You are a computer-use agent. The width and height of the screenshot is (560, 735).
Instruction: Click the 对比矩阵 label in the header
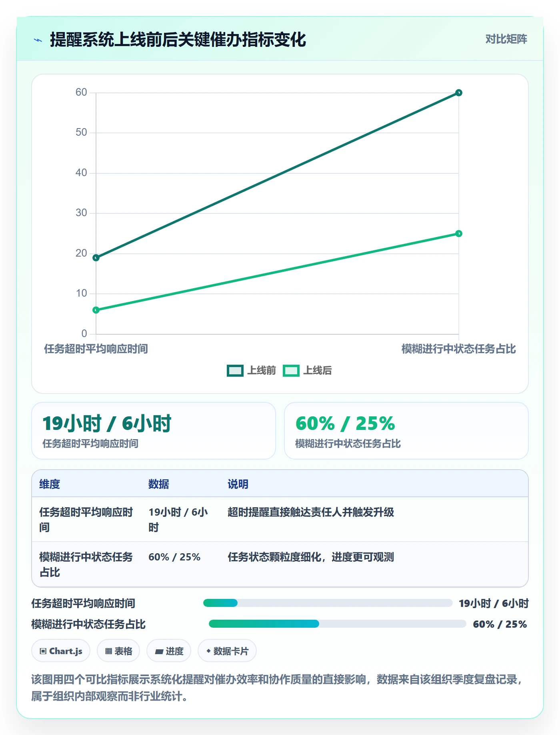(x=506, y=39)
